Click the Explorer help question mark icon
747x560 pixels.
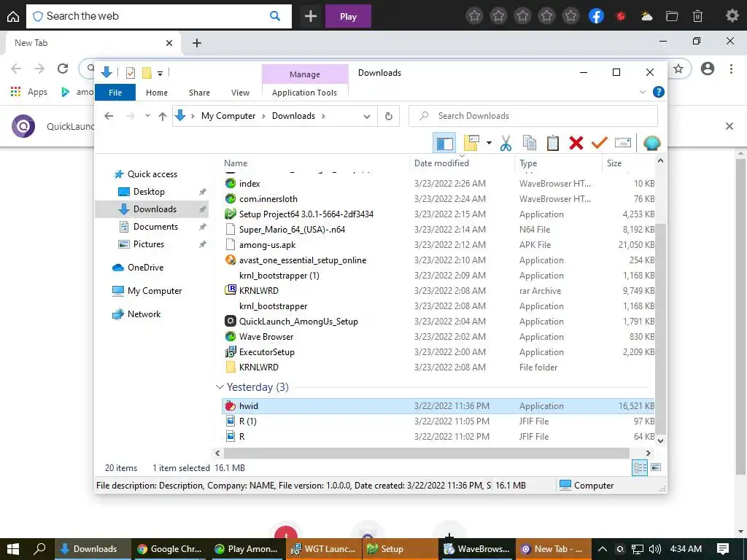click(659, 92)
